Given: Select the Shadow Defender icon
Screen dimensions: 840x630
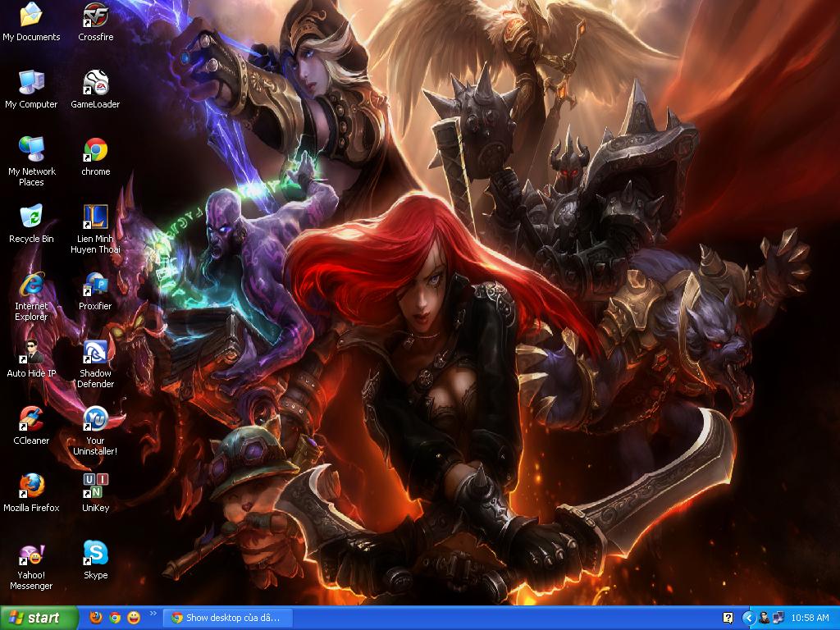Looking at the screenshot, I should [x=96, y=352].
